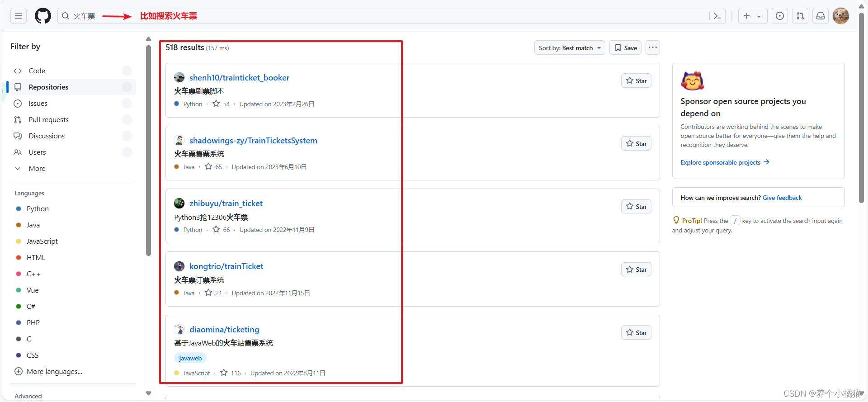Star the trainticket_booker repository
The height and width of the screenshot is (402, 868).
tap(636, 81)
